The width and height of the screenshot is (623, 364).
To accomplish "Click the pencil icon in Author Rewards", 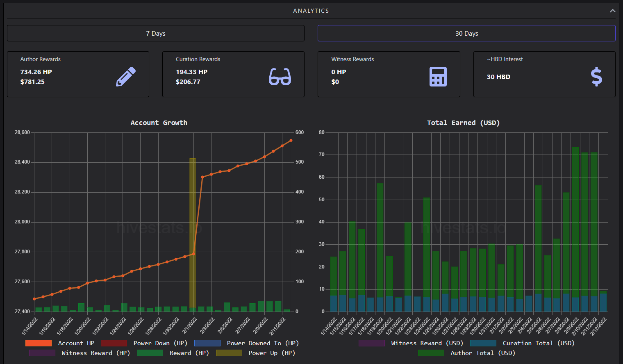I will pyautogui.click(x=125, y=77).
